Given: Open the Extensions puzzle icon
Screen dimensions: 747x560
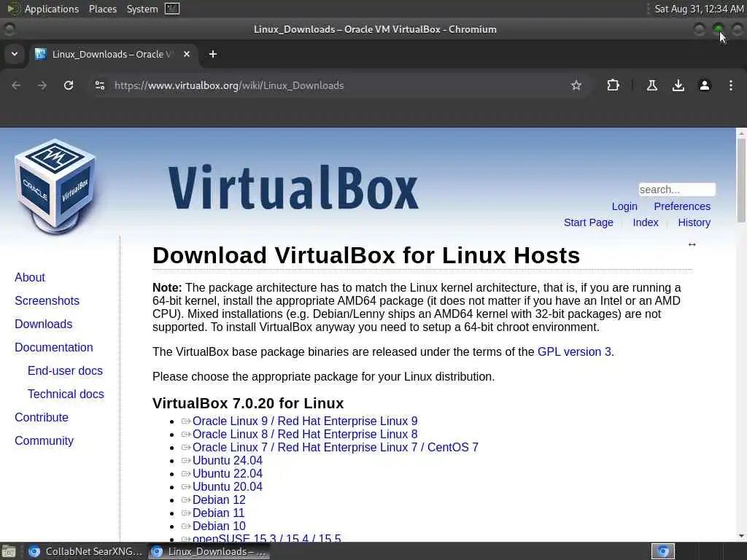Looking at the screenshot, I should [x=613, y=85].
